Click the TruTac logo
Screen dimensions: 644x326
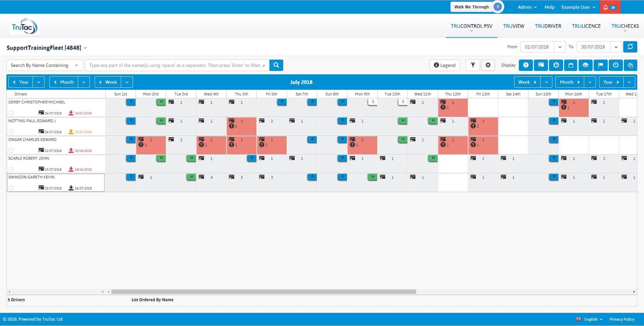coord(24,26)
